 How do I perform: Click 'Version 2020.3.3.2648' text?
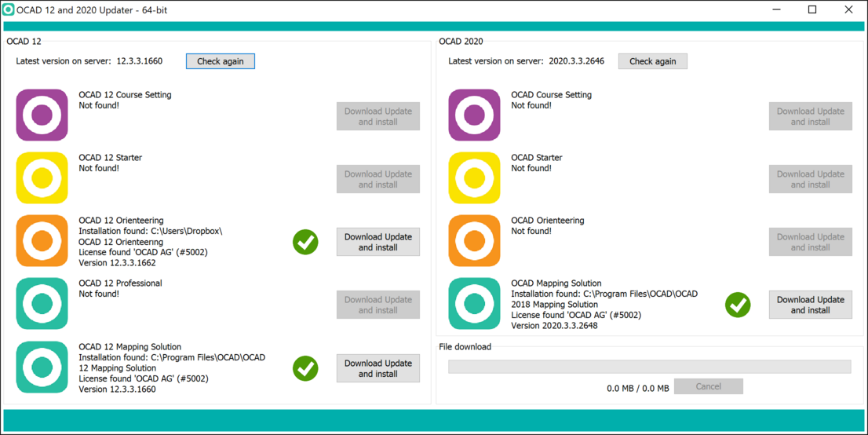tap(554, 325)
